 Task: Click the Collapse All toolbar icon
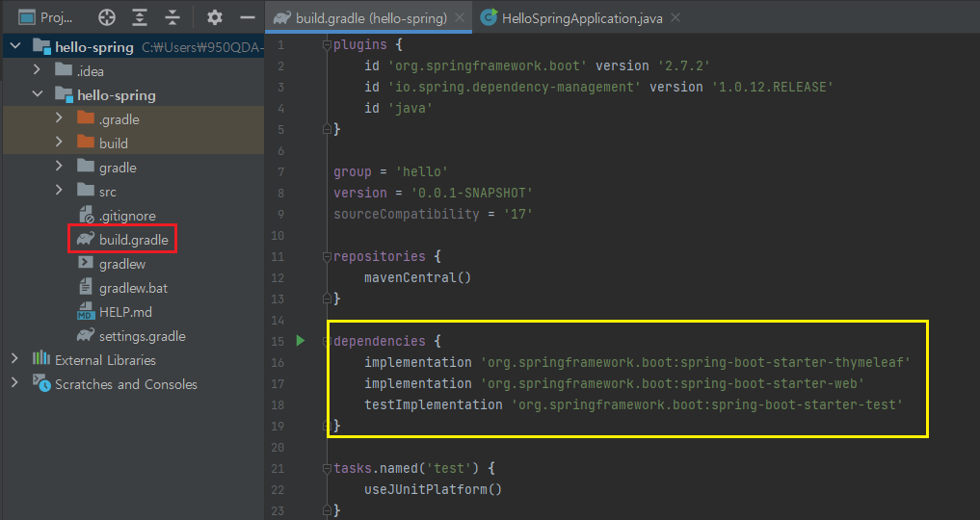tap(172, 17)
